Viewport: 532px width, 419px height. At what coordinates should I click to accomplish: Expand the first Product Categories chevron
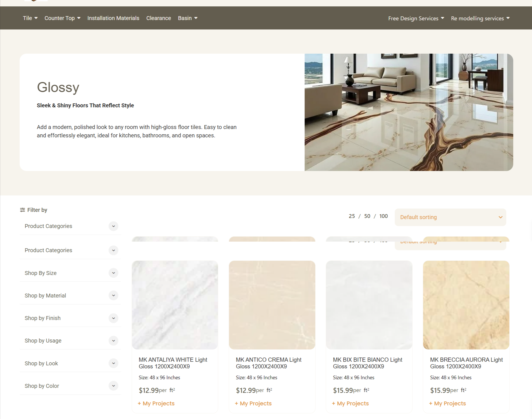point(113,226)
